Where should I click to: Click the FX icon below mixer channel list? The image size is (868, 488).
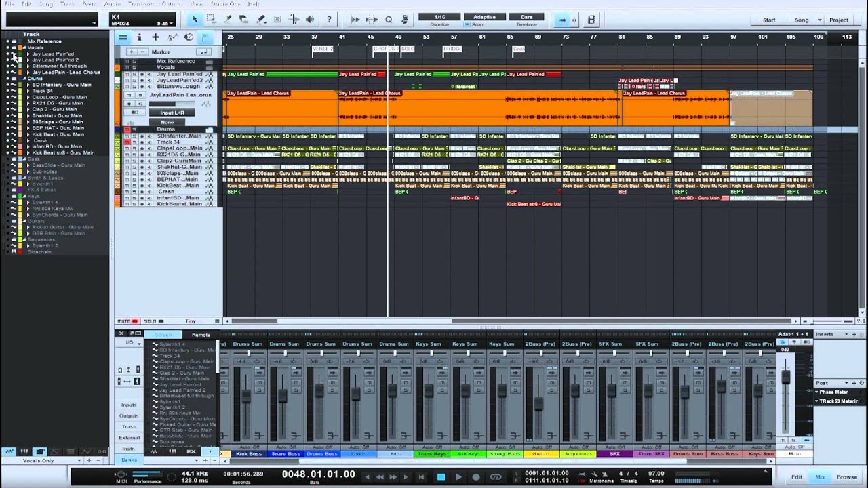click(191, 451)
